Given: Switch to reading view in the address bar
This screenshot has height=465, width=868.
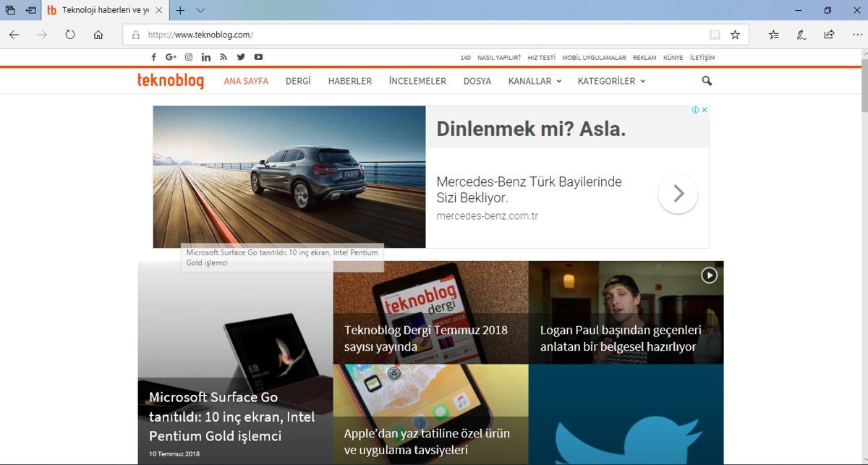Looking at the screenshot, I should pos(715,35).
